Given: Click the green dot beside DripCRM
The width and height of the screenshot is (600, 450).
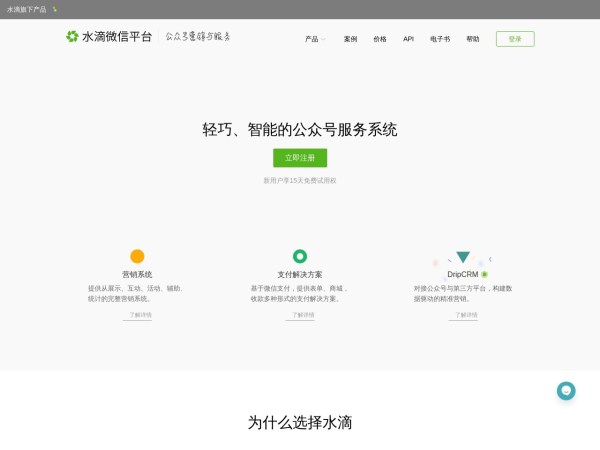Looking at the screenshot, I should tap(485, 274).
